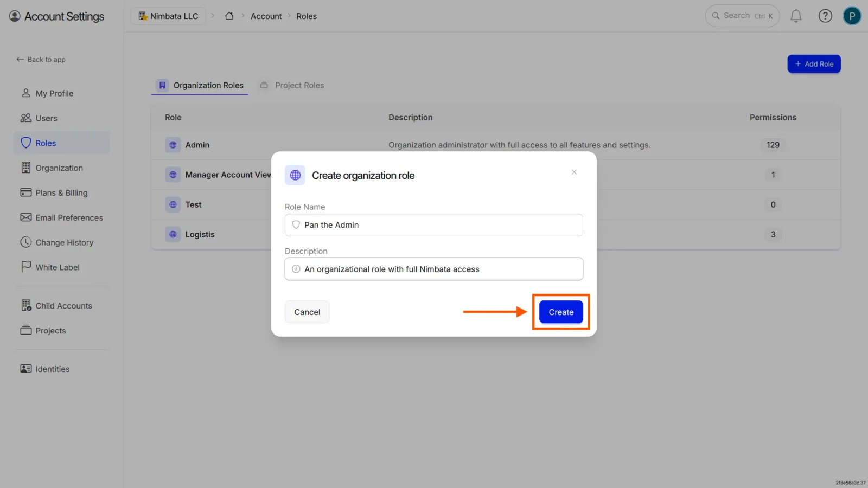This screenshot has width=868, height=488.
Task: Open the notifications bell icon
Action: 796,16
